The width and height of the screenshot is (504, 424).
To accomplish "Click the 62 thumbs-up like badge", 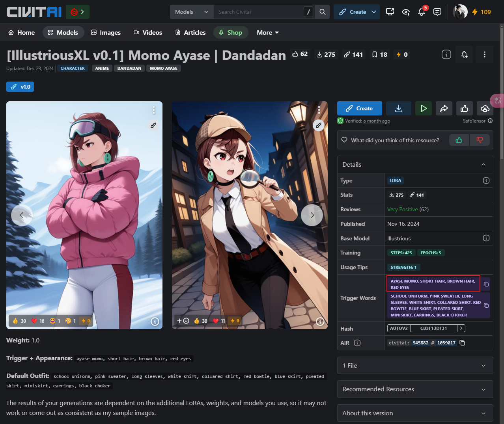I will 300,54.
